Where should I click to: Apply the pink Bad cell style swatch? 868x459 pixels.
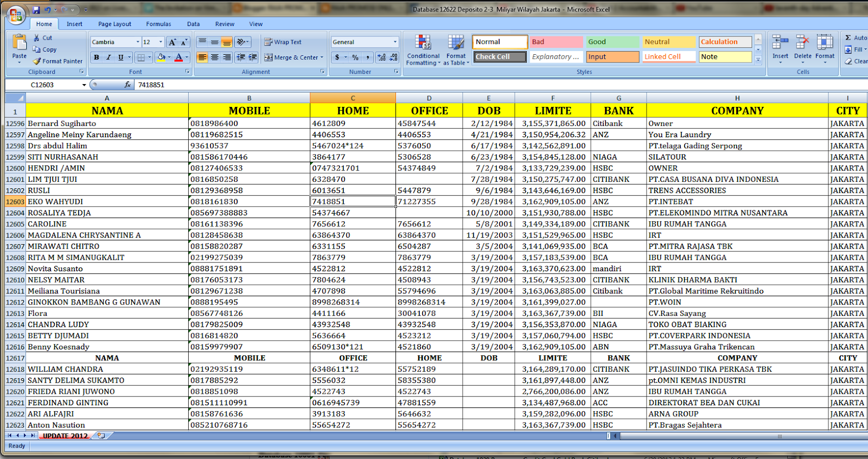(x=556, y=42)
